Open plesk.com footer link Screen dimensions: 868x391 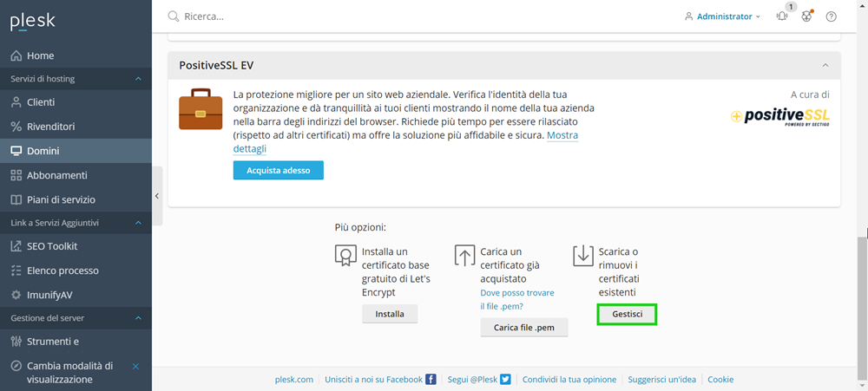(x=294, y=380)
